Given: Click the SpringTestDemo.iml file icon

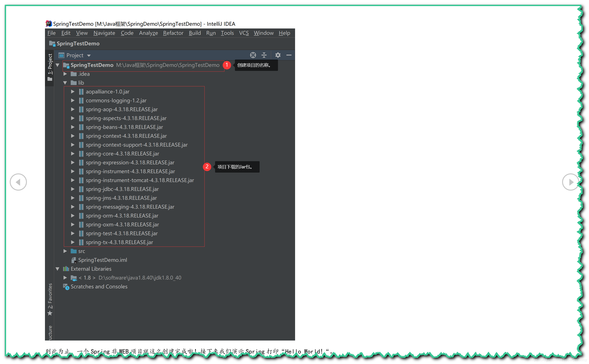Looking at the screenshot, I should 74,260.
